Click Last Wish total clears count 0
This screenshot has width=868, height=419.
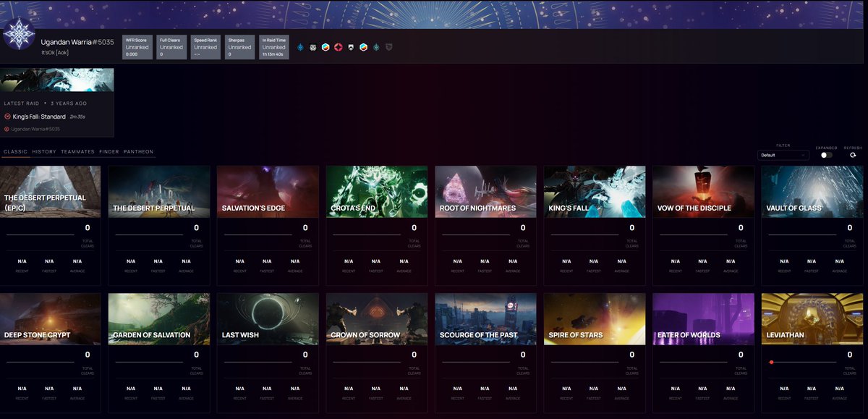pyautogui.click(x=305, y=355)
